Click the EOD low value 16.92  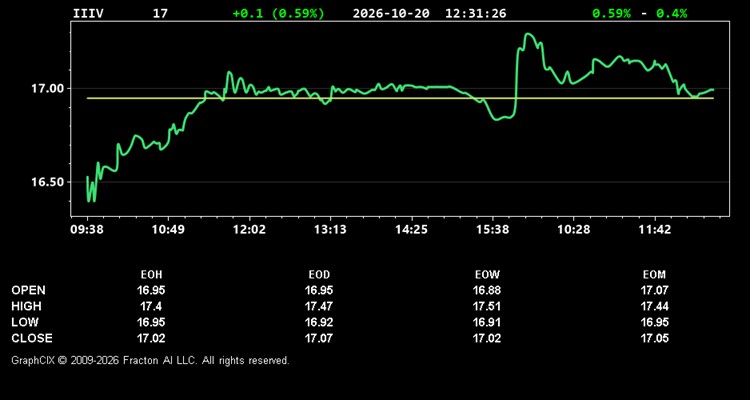pyautogui.click(x=319, y=322)
